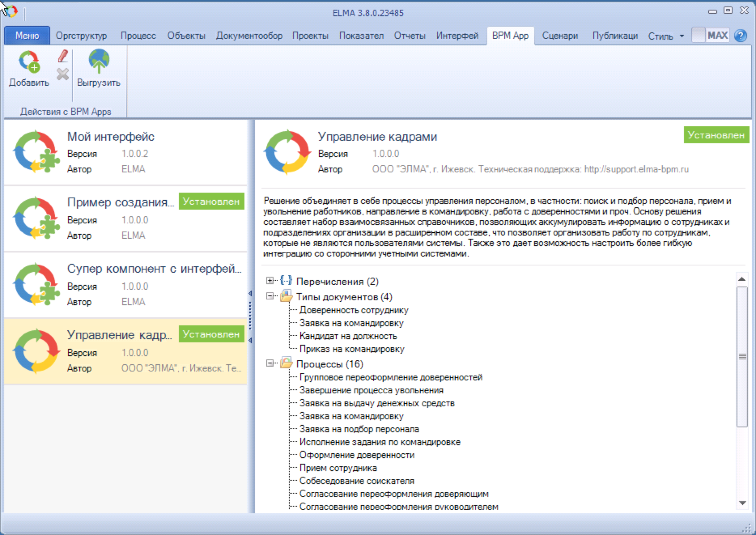Click Установлен badge on Управление кадр… list item
Image resolution: width=756 pixels, height=535 pixels.
(211, 334)
